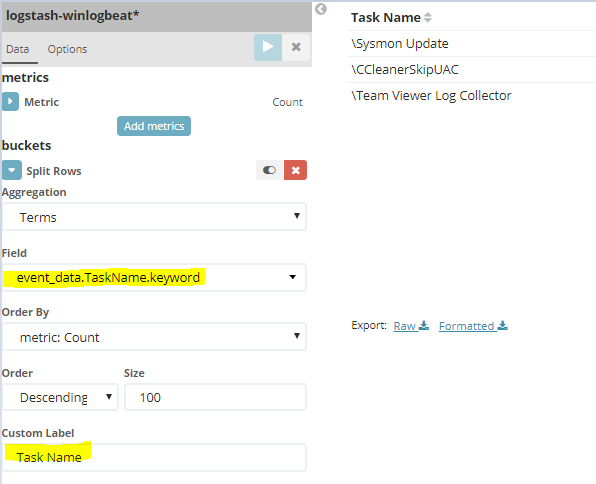Image resolution: width=596 pixels, height=484 pixels.
Task: Collapse the editor sidebar with arrow icon
Action: (x=321, y=9)
